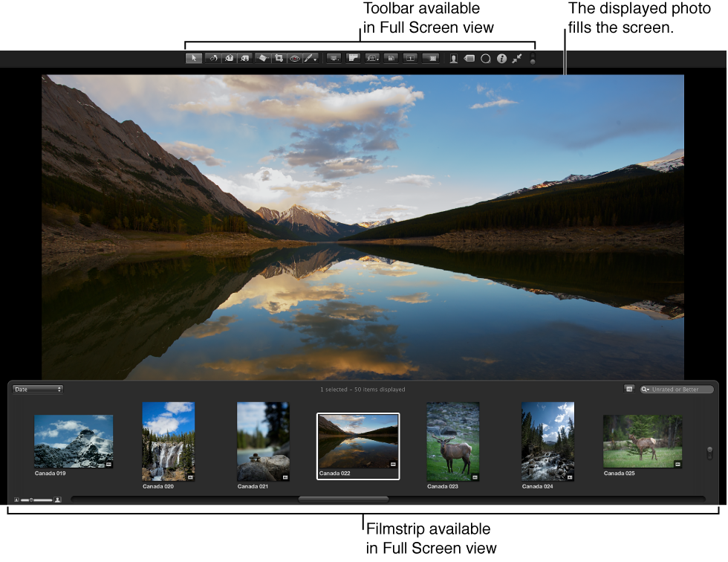Click the Rotate tool in toolbar

(x=212, y=59)
